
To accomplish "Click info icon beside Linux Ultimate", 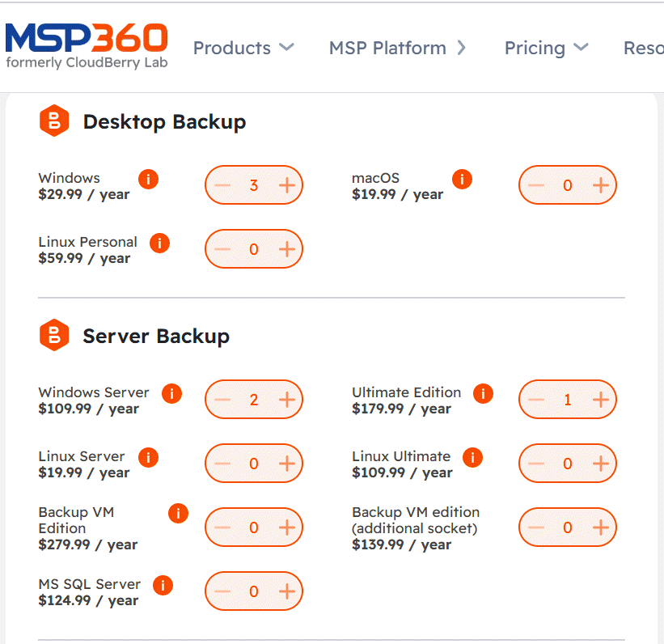I will [472, 458].
